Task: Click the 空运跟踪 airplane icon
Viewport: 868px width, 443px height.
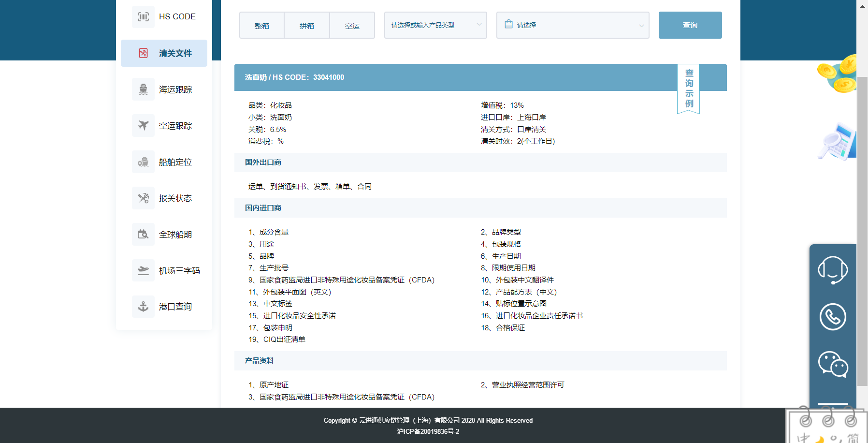Action: (143, 126)
